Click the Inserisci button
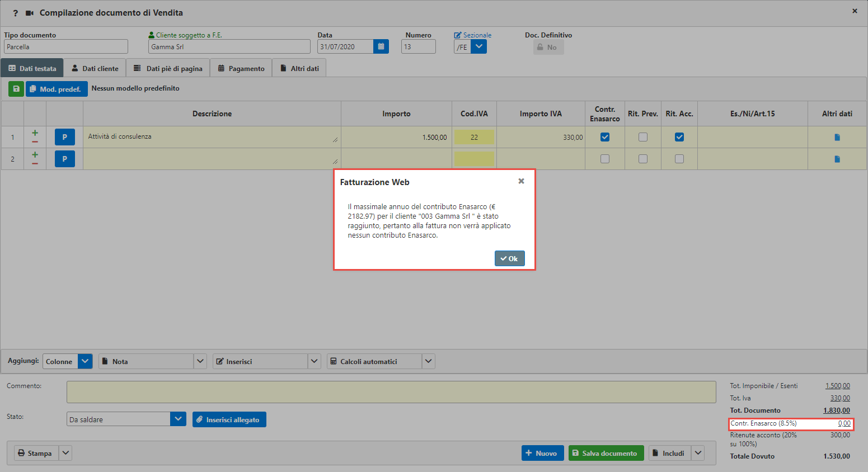The image size is (868, 472). [260, 361]
